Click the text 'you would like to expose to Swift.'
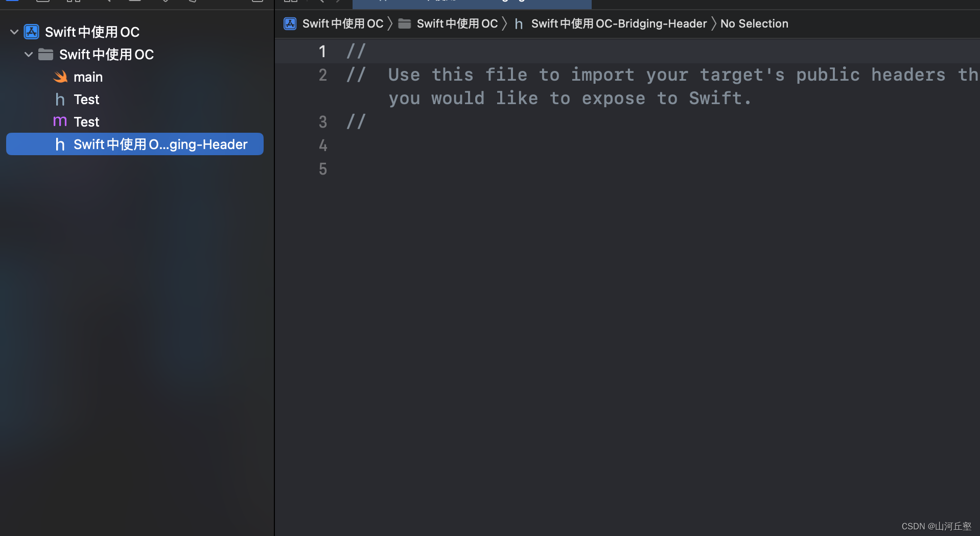980x536 pixels. tap(570, 99)
